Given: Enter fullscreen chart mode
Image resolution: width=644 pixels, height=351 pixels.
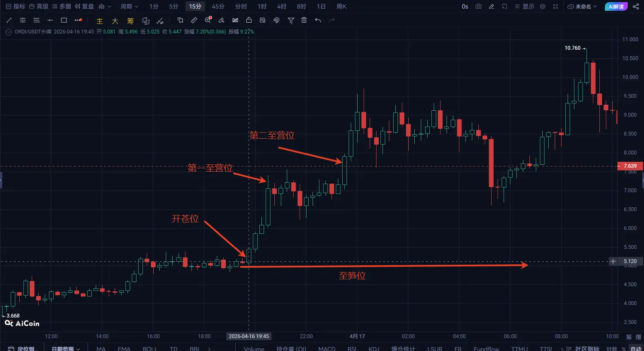Looking at the screenshot, I should (556, 6).
